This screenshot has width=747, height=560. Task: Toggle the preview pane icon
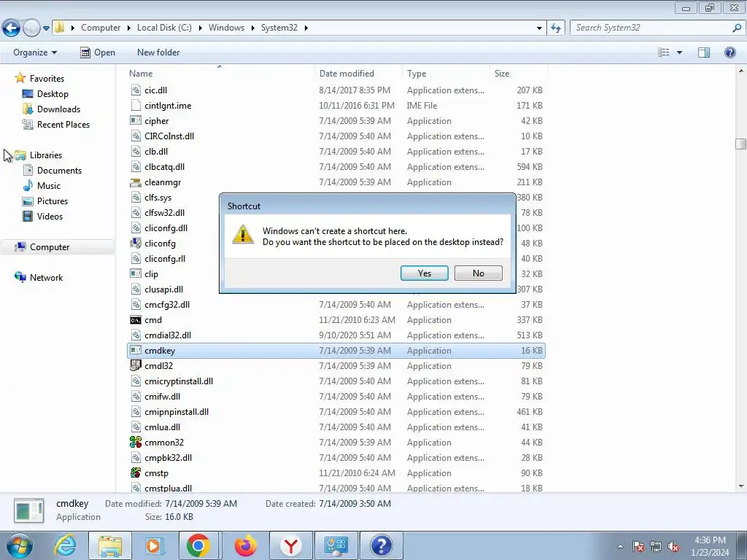point(704,52)
